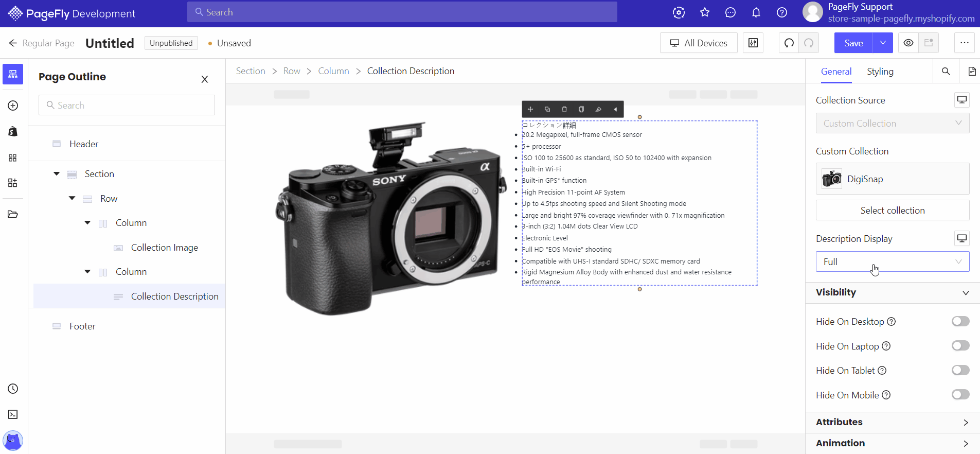Select Section in breadcrumb
The width and height of the screenshot is (980, 454).
251,71
